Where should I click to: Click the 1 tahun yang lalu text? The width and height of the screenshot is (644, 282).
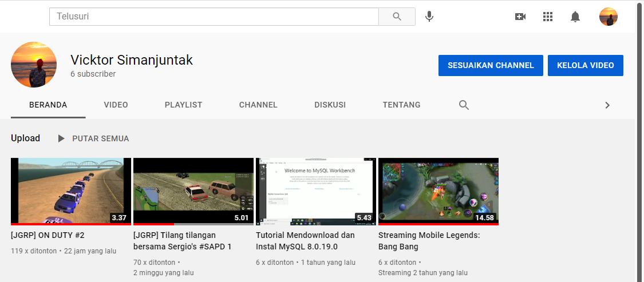click(x=328, y=263)
